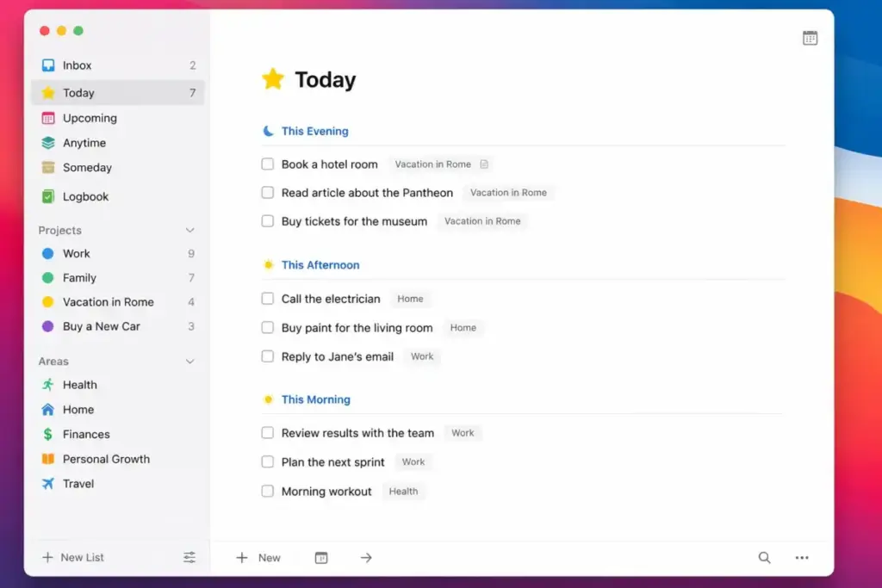
Task: Complete Call the electrician task
Action: pos(268,299)
